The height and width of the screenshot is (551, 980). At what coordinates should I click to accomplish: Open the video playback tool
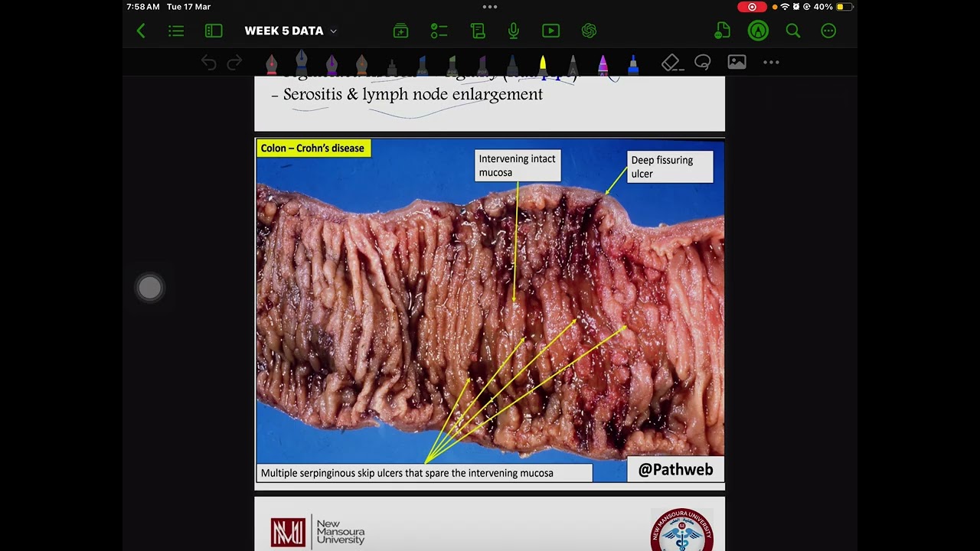[x=550, y=31]
